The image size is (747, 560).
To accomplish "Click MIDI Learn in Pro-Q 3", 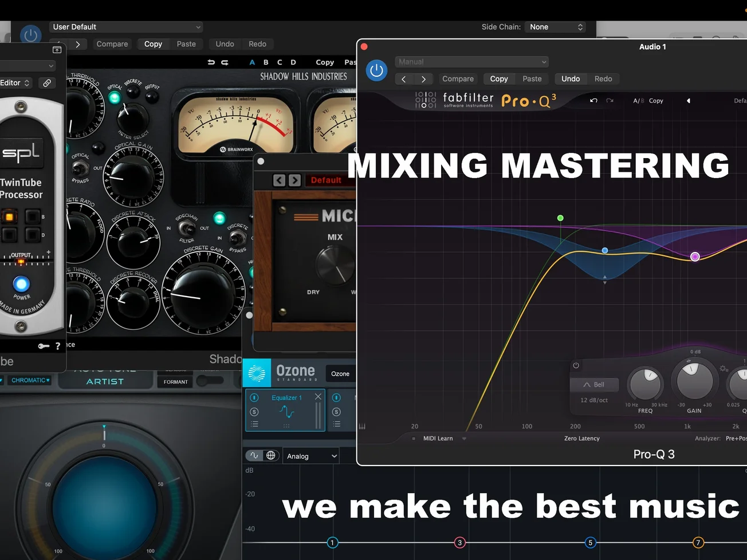I will pos(438,439).
